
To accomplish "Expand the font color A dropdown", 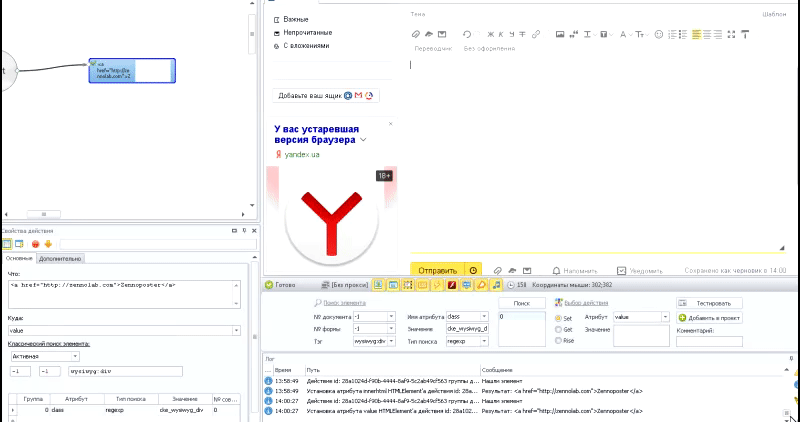I will (x=632, y=35).
